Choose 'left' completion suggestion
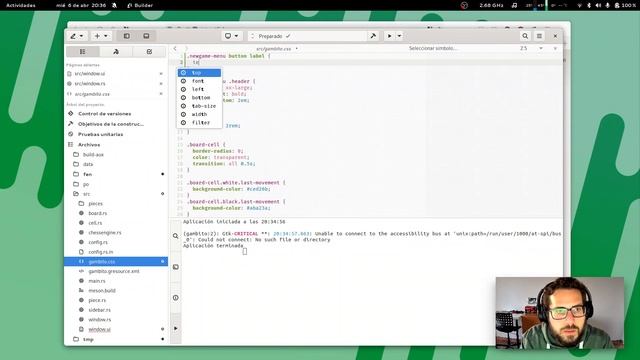The width and height of the screenshot is (640, 360). (x=199, y=89)
